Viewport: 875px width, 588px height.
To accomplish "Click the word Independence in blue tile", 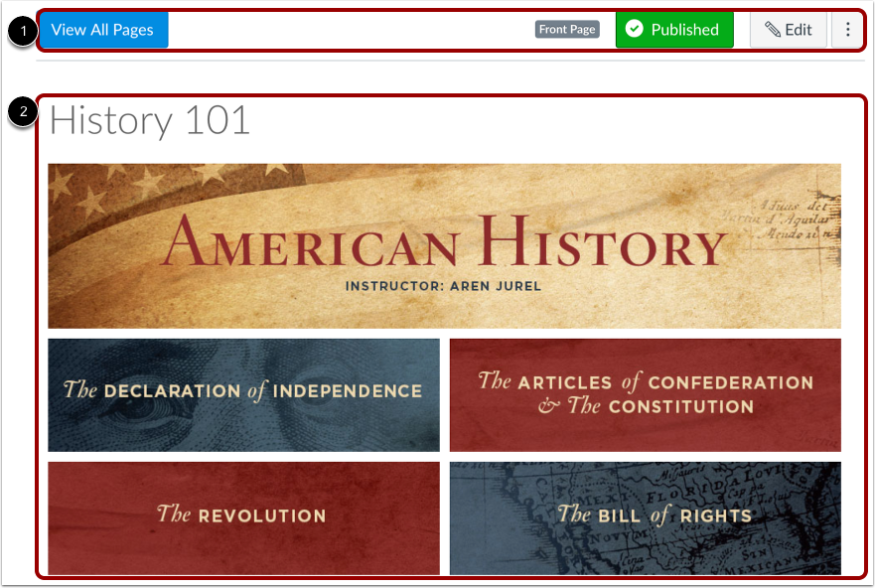I will coord(347,391).
